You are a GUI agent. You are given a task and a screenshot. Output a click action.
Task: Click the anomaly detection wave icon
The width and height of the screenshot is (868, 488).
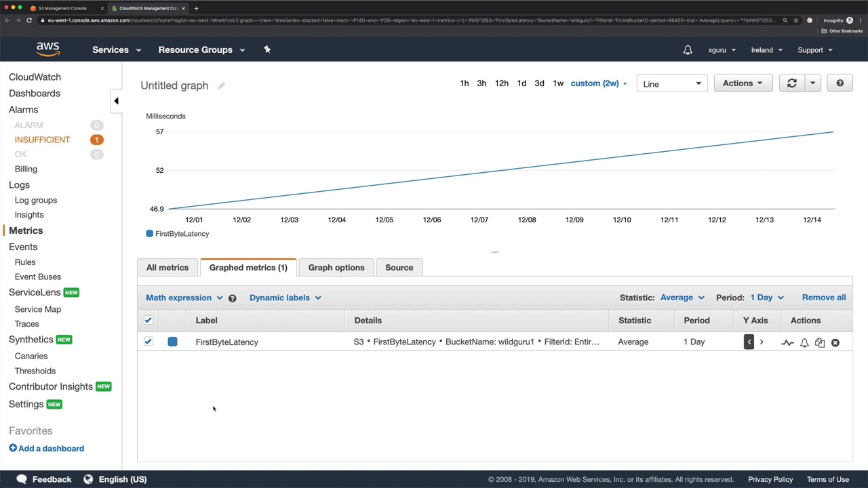click(787, 343)
